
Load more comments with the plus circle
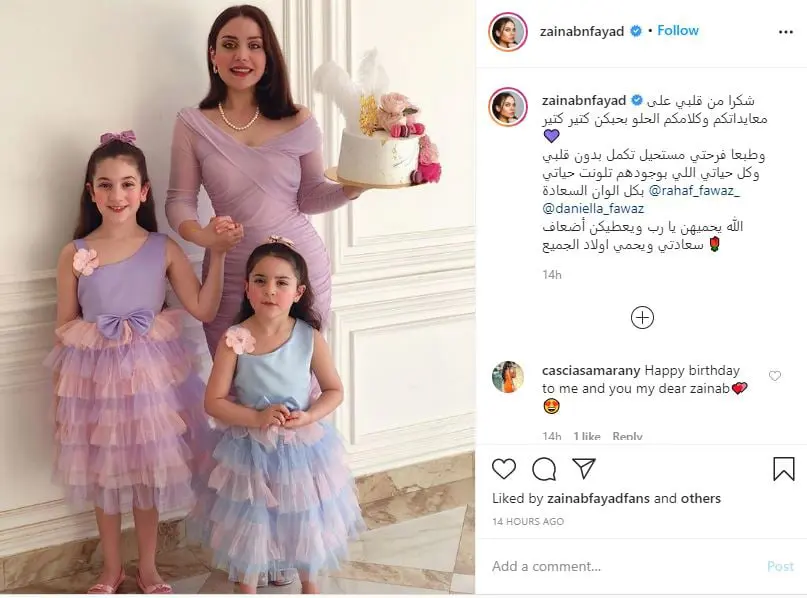(642, 318)
